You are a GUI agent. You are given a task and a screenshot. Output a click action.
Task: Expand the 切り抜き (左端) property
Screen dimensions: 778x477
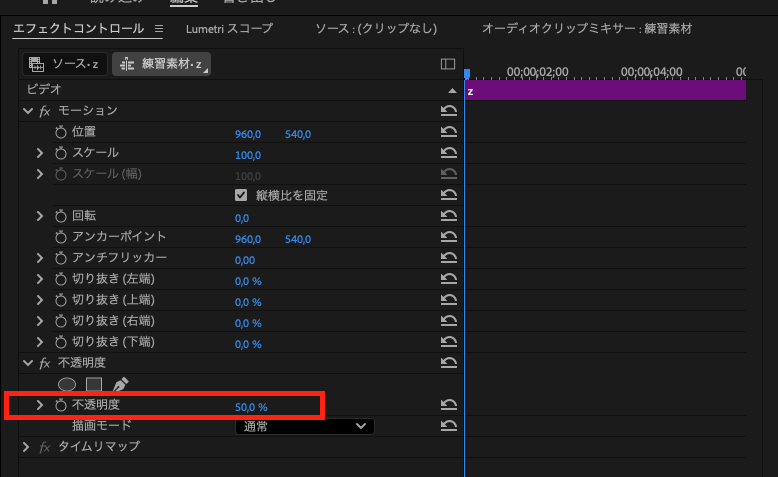coord(40,279)
